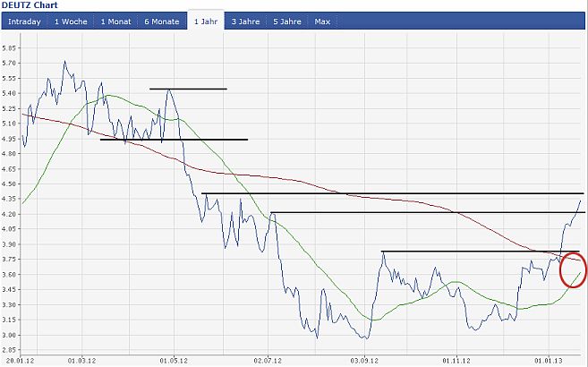Click the 4.35 price axis label
588x367 pixels.
coord(9,199)
